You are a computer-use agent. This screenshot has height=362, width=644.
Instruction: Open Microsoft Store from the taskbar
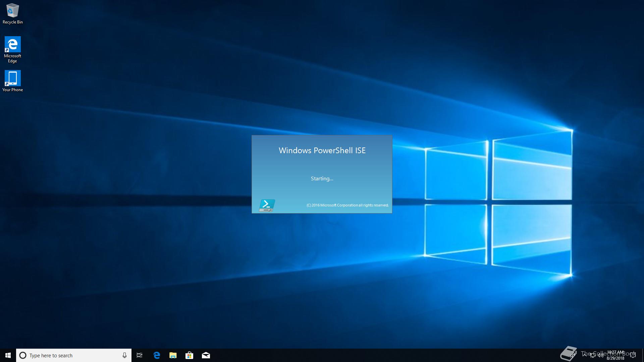[x=190, y=355]
